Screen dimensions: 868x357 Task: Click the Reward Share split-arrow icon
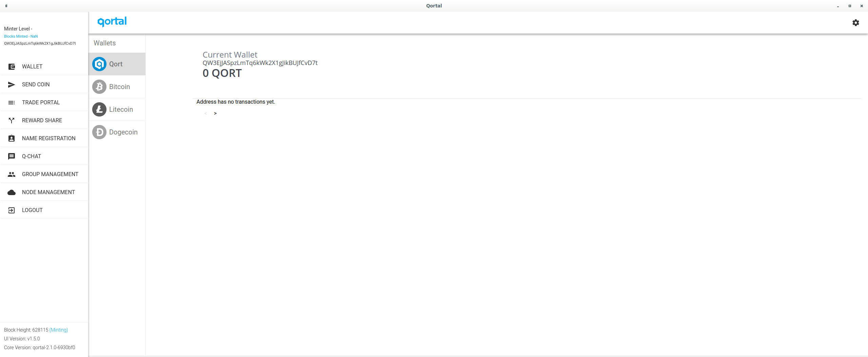[12, 121]
